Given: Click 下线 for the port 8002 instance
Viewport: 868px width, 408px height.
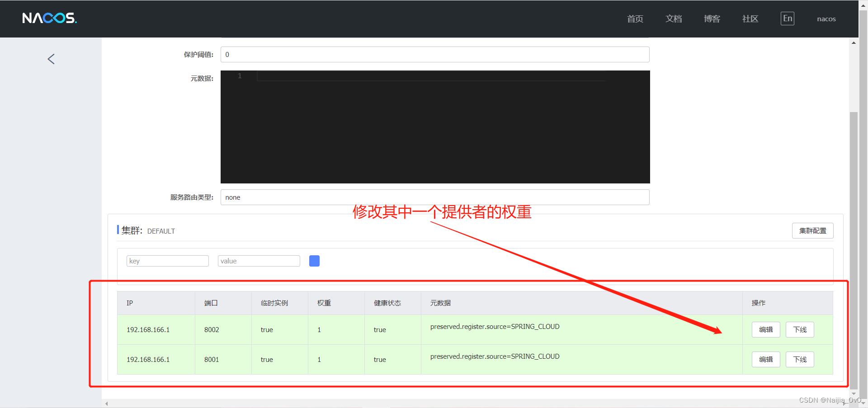Looking at the screenshot, I should click(800, 329).
